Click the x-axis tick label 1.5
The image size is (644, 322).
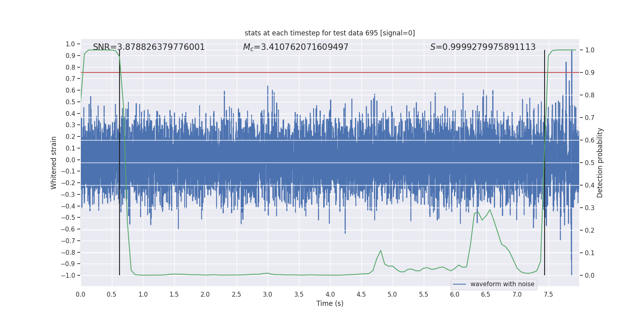174,294
